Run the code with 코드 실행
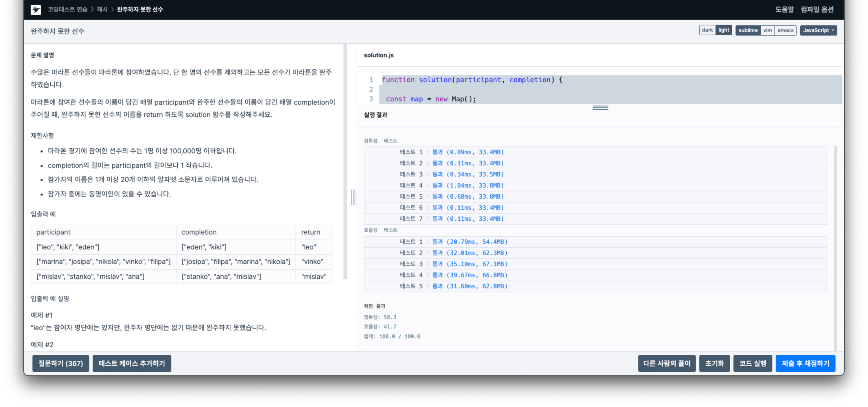The height and width of the screenshot is (407, 868). (x=753, y=363)
